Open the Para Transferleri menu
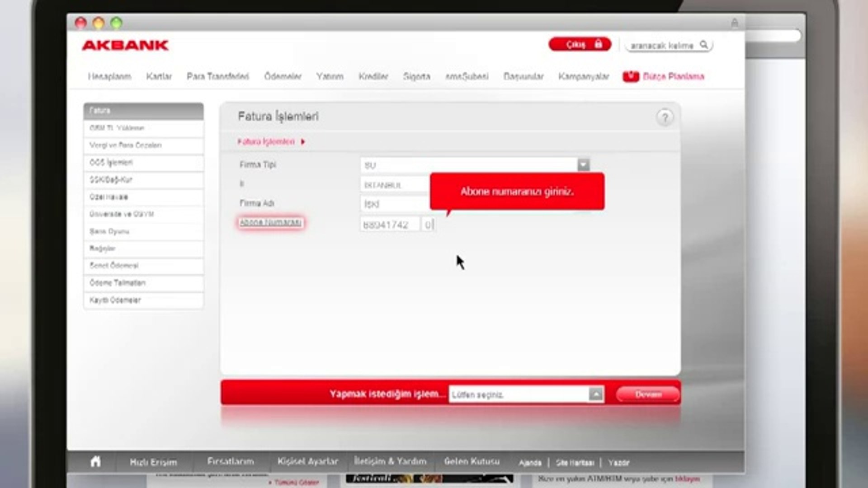The width and height of the screenshot is (868, 488). 217,76
